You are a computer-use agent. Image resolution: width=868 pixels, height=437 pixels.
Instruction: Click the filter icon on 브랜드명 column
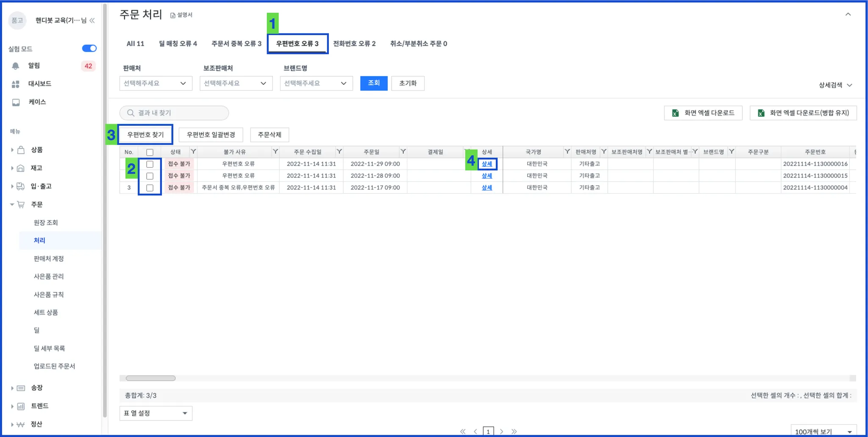pos(732,152)
